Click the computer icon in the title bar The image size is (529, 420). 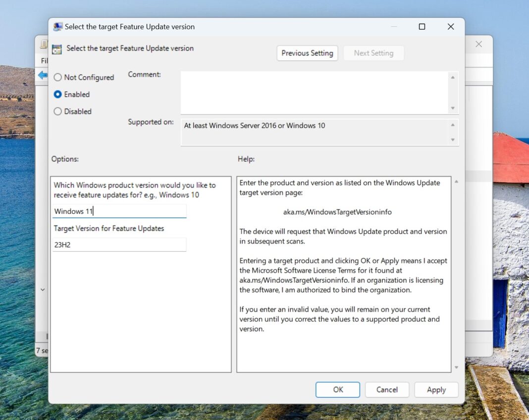58,26
